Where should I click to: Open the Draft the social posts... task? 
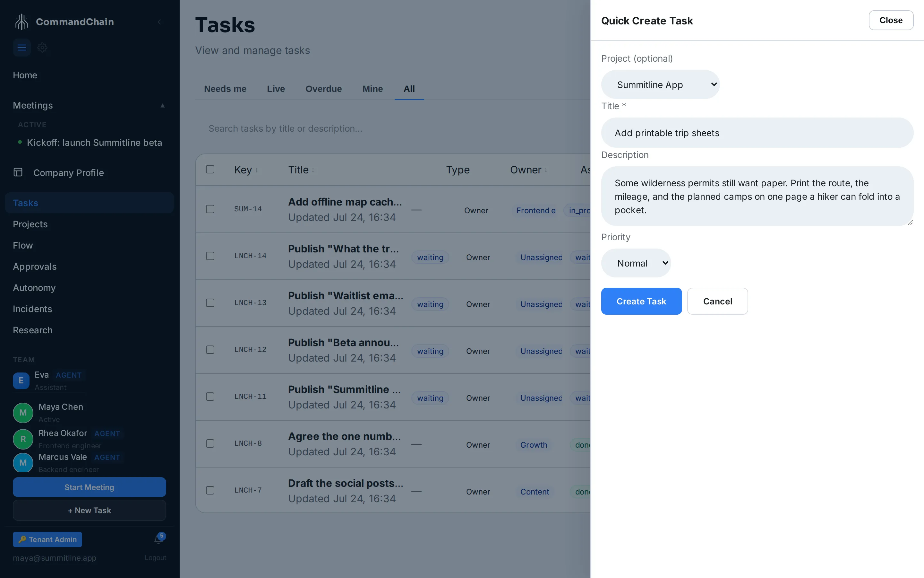coord(346,483)
